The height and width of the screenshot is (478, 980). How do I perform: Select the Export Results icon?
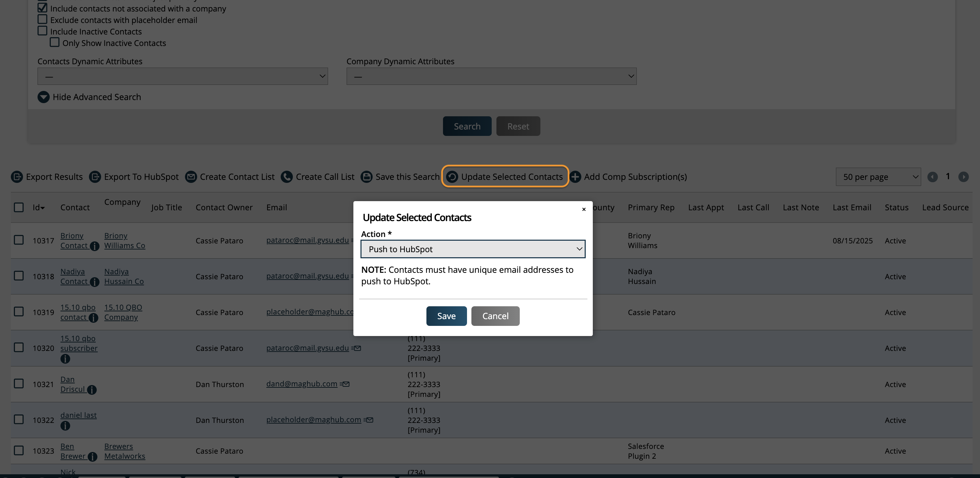(17, 176)
